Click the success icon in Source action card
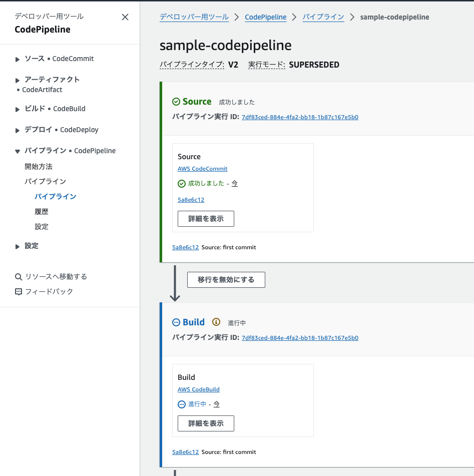474x476 pixels. coord(182,184)
